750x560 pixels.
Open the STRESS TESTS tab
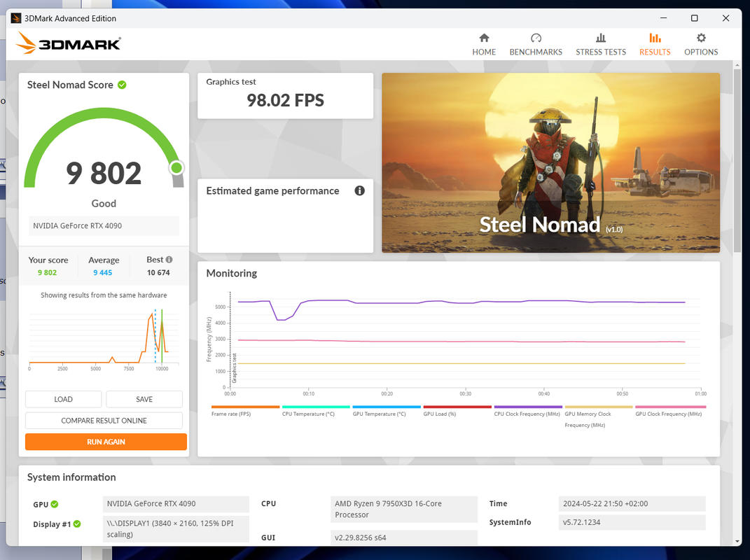coord(600,45)
